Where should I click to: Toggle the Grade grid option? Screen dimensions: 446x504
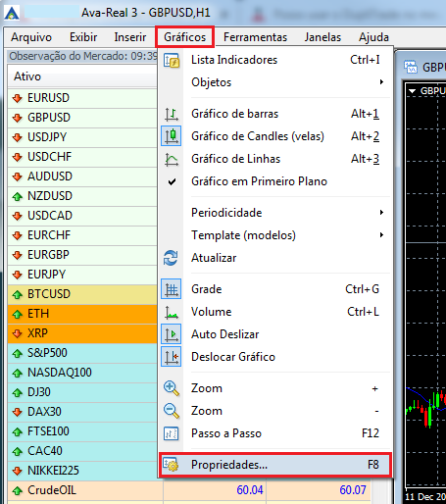click(206, 289)
